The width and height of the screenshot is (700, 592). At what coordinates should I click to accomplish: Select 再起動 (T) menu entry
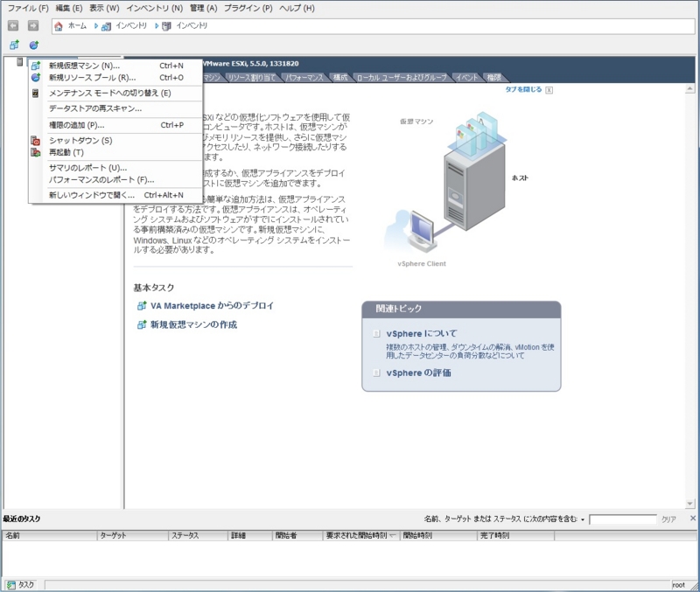pyautogui.click(x=115, y=152)
